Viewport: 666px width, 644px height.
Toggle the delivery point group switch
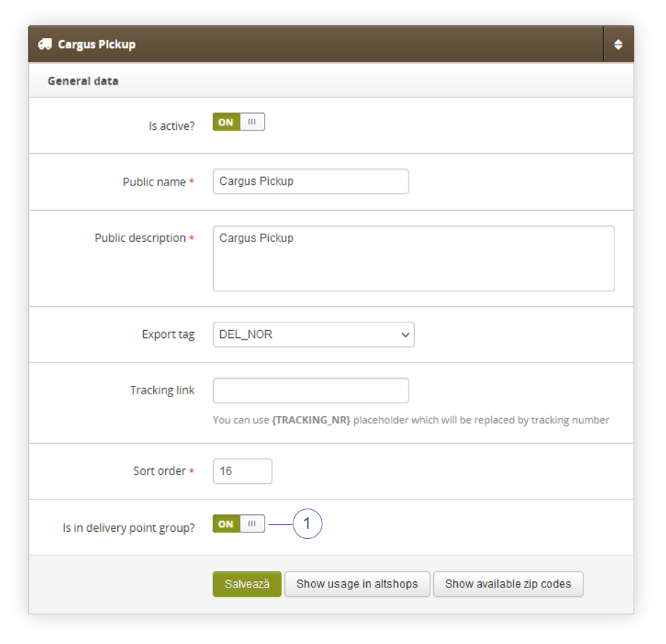click(x=238, y=524)
